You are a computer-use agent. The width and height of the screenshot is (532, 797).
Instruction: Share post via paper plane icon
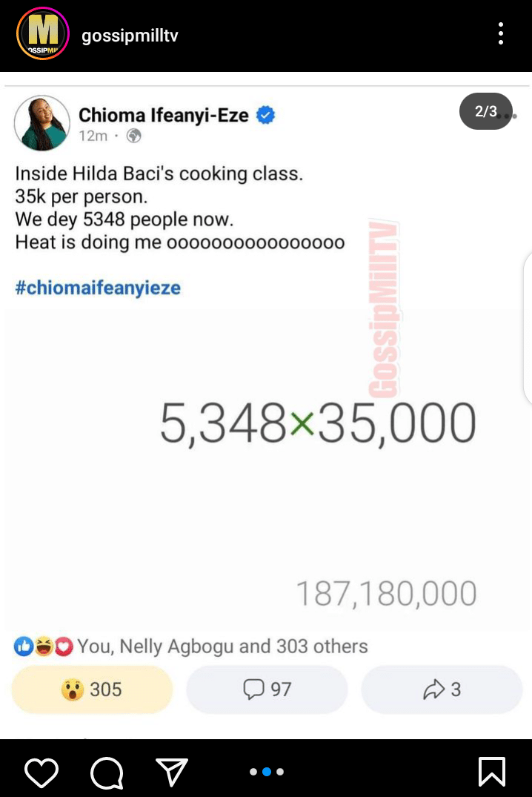[172, 772]
